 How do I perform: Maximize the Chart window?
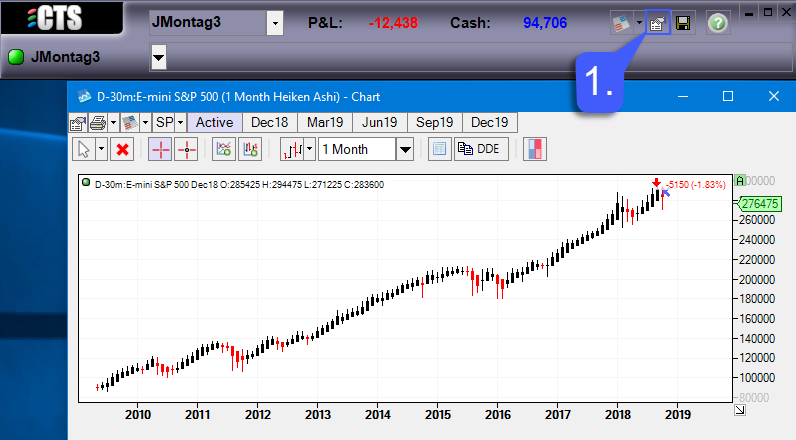(x=728, y=96)
